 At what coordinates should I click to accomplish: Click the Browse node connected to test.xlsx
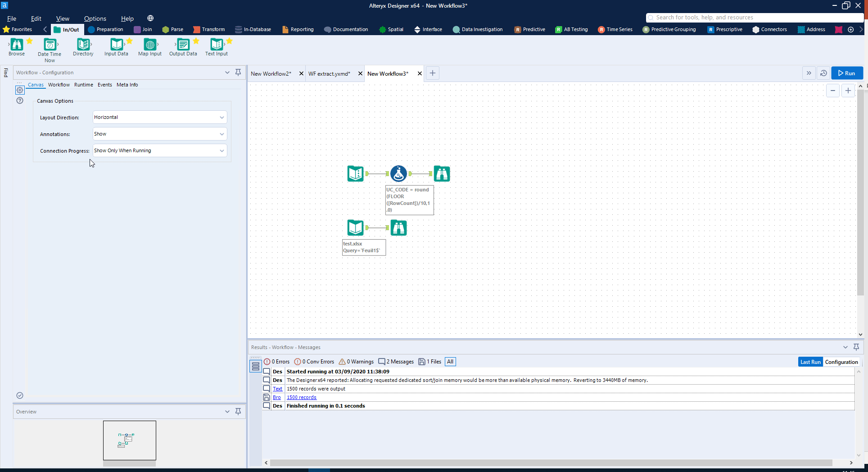[x=398, y=228]
